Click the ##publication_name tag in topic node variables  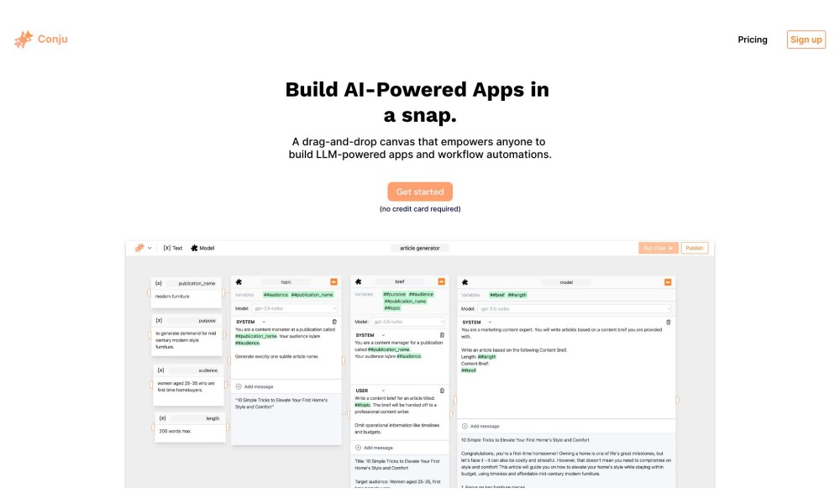coord(312,295)
